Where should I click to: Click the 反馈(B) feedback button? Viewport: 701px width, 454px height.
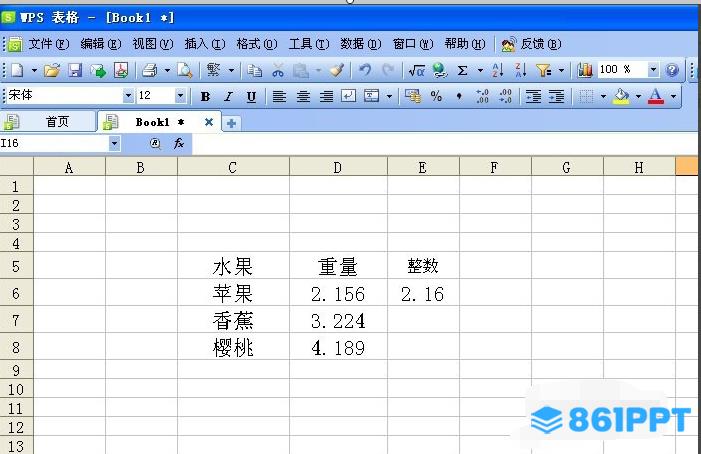pos(531,44)
